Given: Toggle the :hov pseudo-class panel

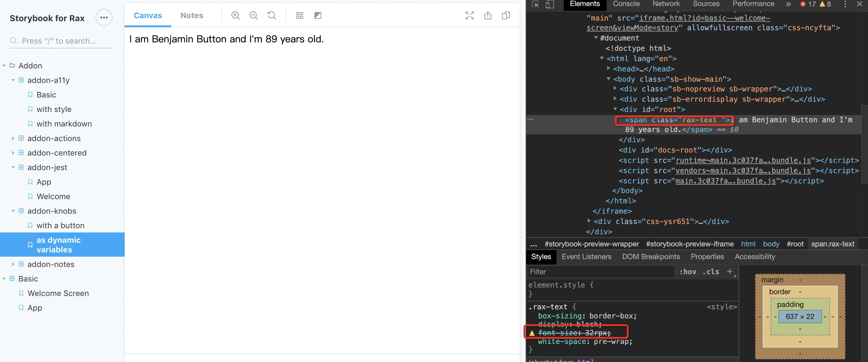Looking at the screenshot, I should point(688,271).
